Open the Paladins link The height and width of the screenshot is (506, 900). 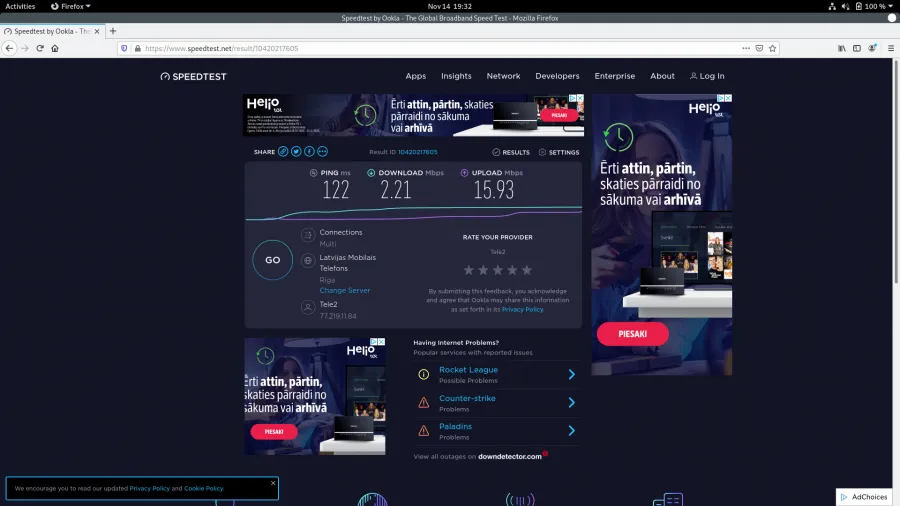pyautogui.click(x=455, y=426)
